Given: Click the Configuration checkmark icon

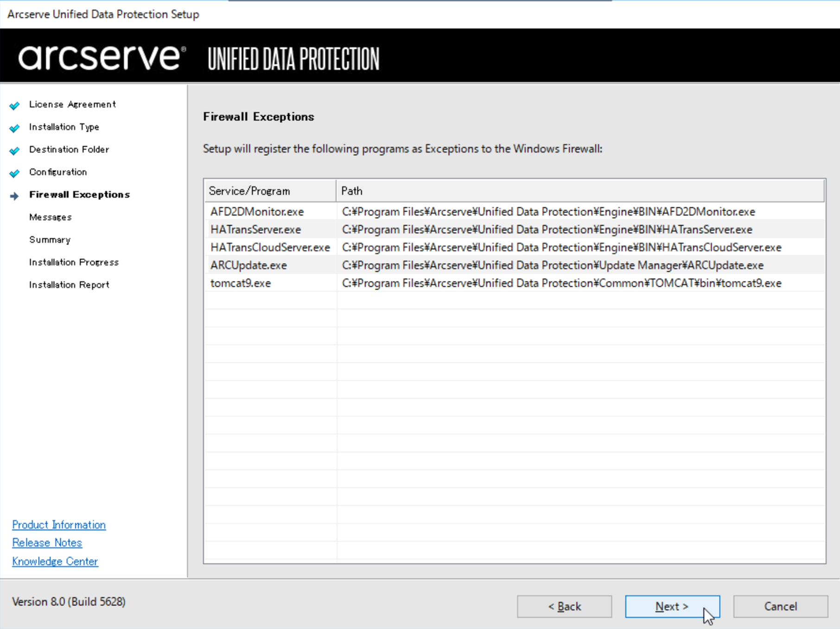Looking at the screenshot, I should click(x=14, y=173).
